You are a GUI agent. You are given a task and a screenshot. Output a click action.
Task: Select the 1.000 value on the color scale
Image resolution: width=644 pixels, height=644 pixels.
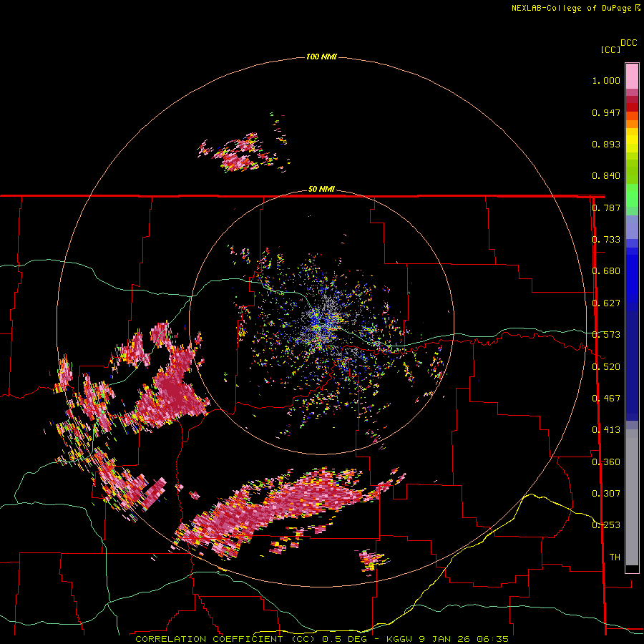click(x=606, y=80)
